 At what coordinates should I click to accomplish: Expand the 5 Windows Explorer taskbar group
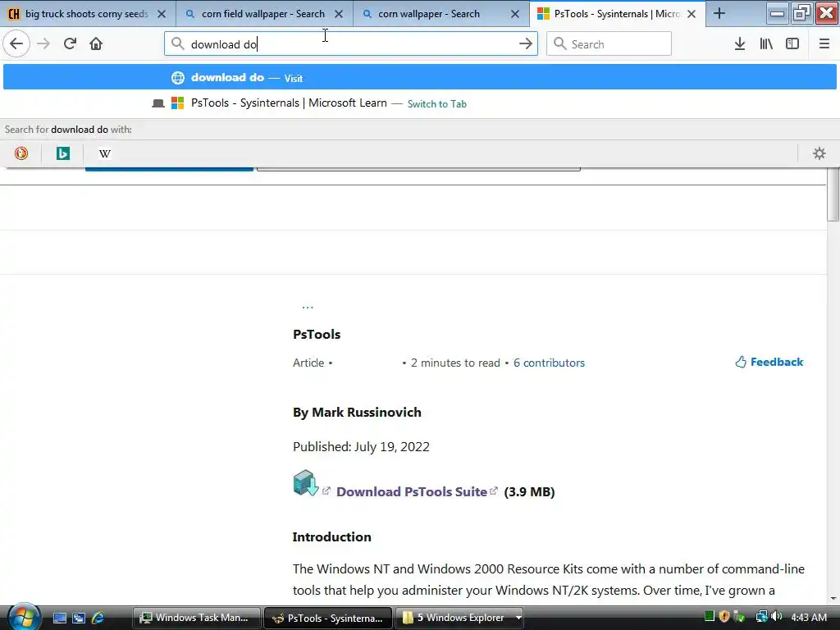[461, 618]
